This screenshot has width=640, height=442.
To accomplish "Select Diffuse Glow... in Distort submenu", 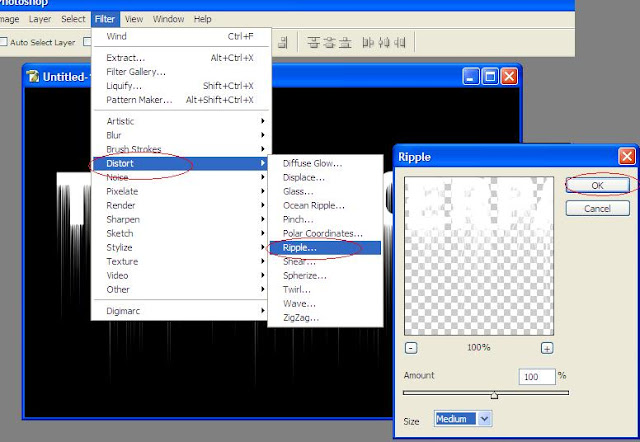I will (x=325, y=163).
